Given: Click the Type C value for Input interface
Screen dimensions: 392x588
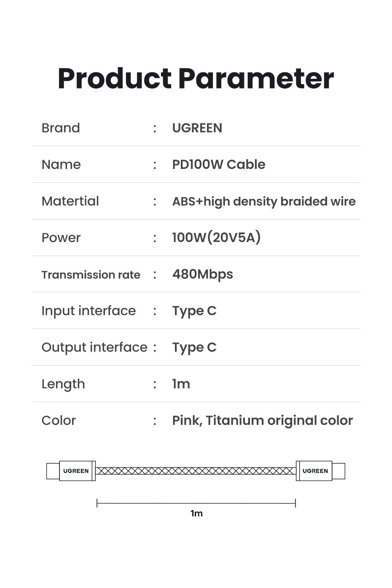Looking at the screenshot, I should click(194, 311).
